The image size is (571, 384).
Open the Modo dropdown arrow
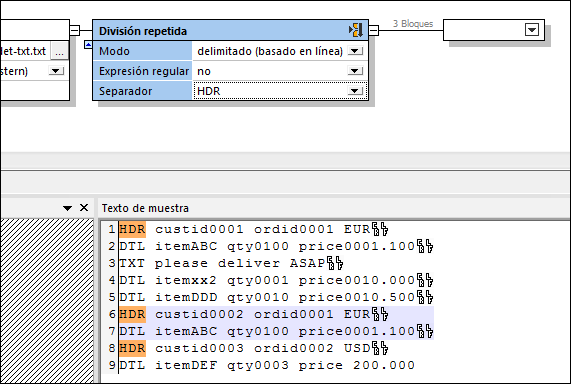(355, 51)
